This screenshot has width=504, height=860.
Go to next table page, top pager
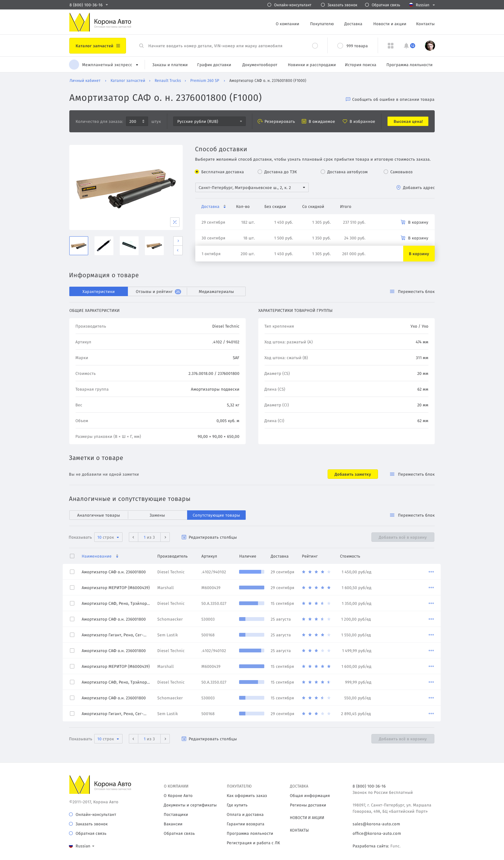[165, 537]
